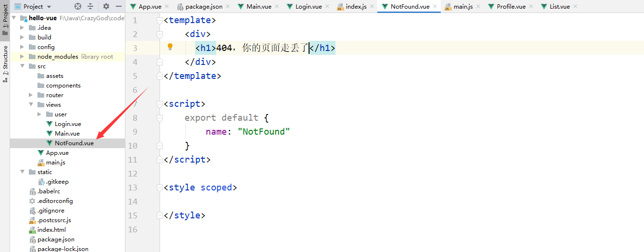Expand the build folder
The image size is (644, 252).
point(22,37)
